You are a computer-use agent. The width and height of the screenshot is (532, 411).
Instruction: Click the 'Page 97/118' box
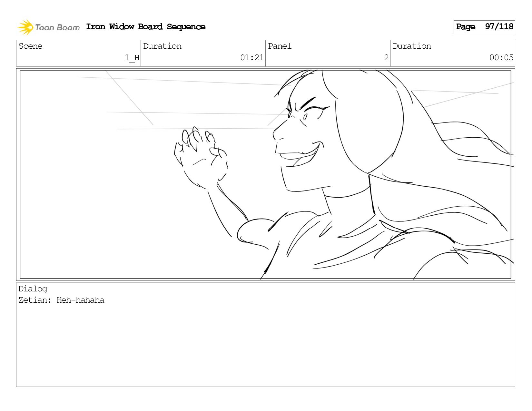(x=484, y=27)
